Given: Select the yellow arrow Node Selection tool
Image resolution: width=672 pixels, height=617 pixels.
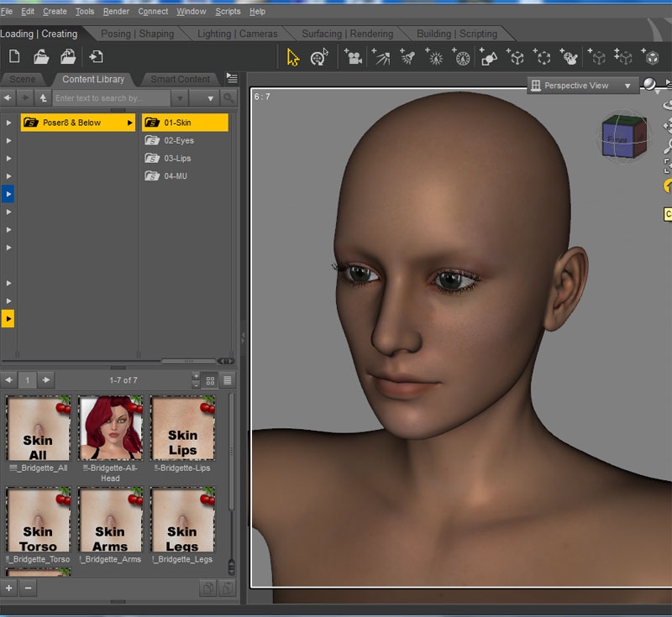Looking at the screenshot, I should [x=292, y=57].
